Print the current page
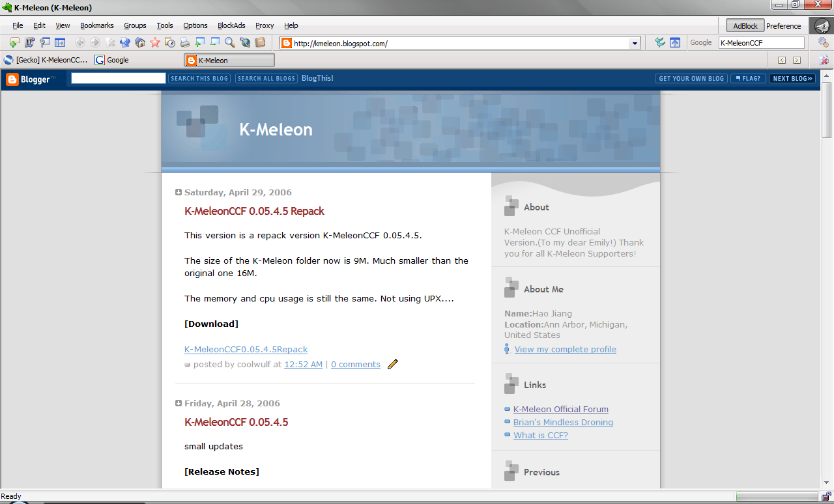The height and width of the screenshot is (504, 834). pos(186,42)
